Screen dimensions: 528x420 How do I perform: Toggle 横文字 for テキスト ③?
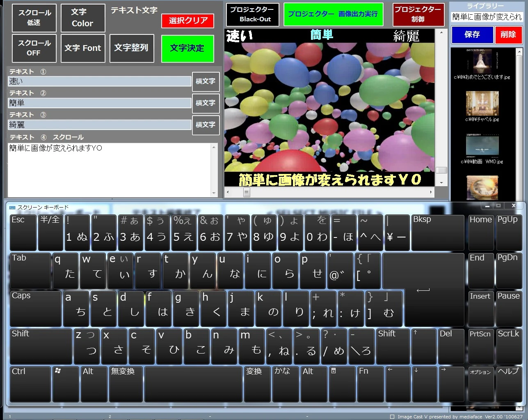(x=206, y=125)
